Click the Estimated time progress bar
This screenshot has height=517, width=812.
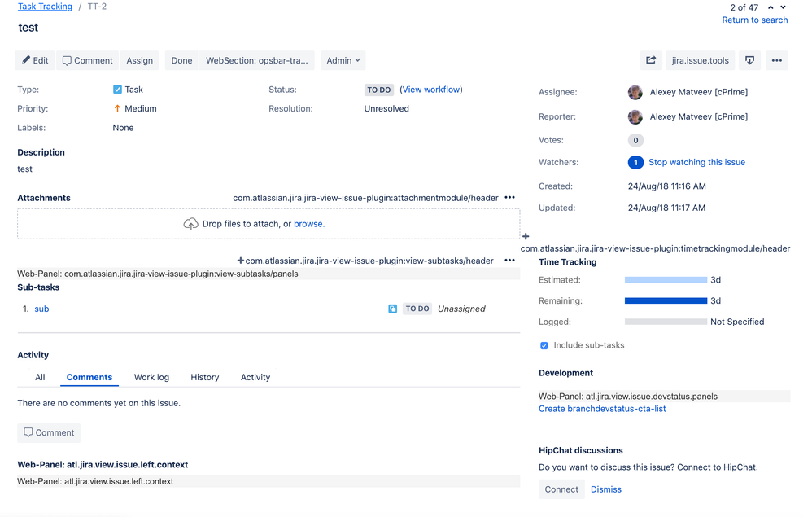(x=666, y=280)
